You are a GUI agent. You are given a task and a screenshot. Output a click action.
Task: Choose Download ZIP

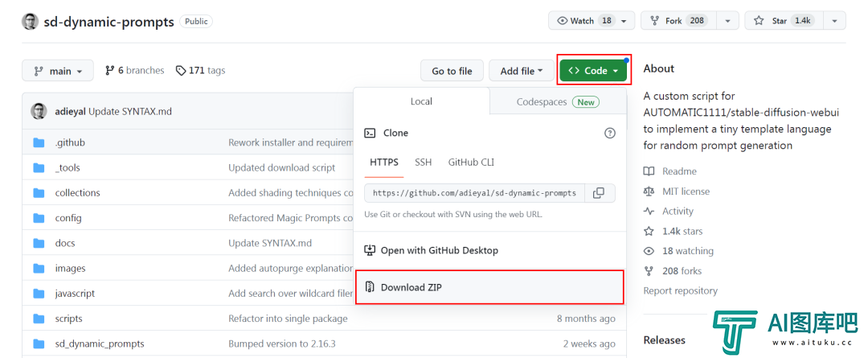[490, 287]
